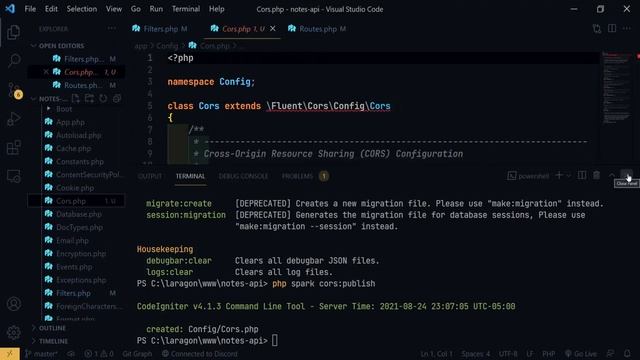Focus the terminal prompt input cursor
Image resolution: width=640 pixels, height=360 pixels.
(275, 340)
